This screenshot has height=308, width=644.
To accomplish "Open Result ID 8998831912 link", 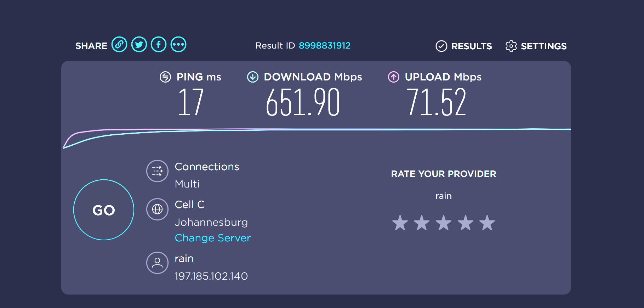I will 325,45.
